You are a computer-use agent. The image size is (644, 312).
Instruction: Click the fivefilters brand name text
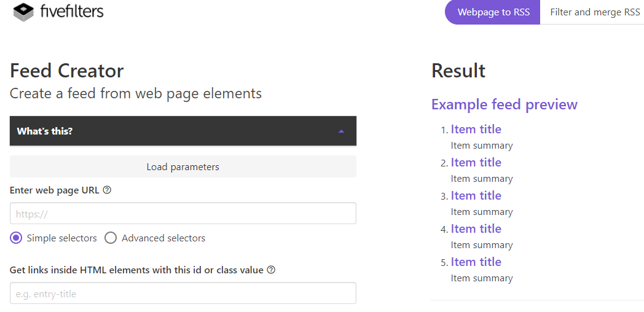pyautogui.click(x=71, y=12)
